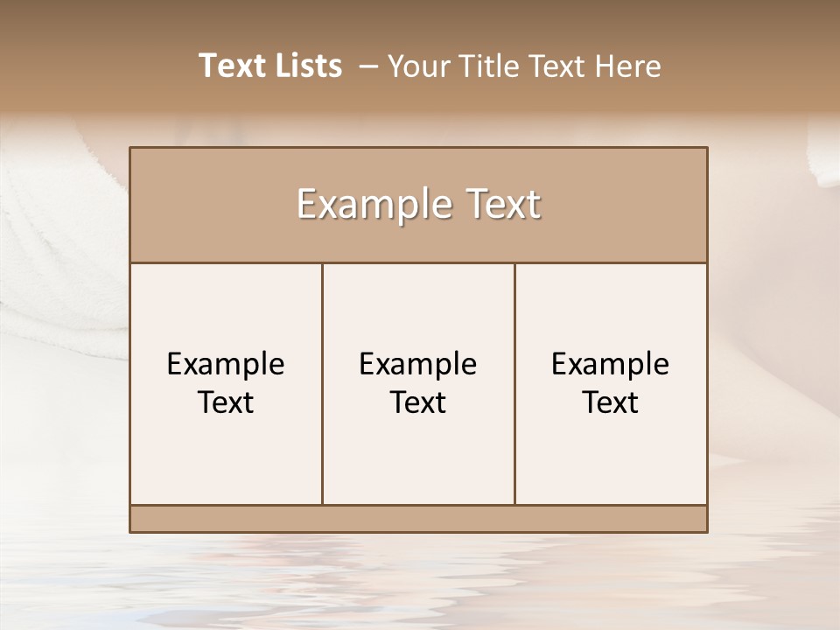
Task: Click the word "Example" in the right cell
Action: (x=610, y=366)
